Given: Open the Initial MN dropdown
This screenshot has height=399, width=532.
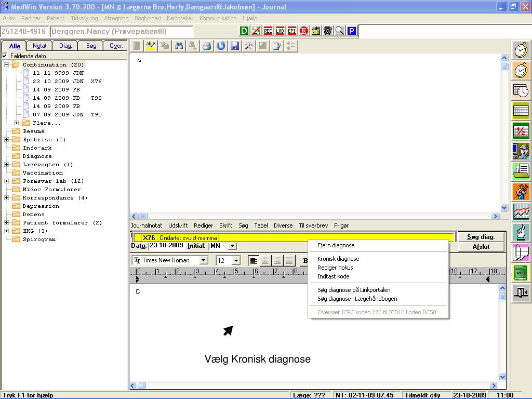Looking at the screenshot, I should (x=232, y=246).
